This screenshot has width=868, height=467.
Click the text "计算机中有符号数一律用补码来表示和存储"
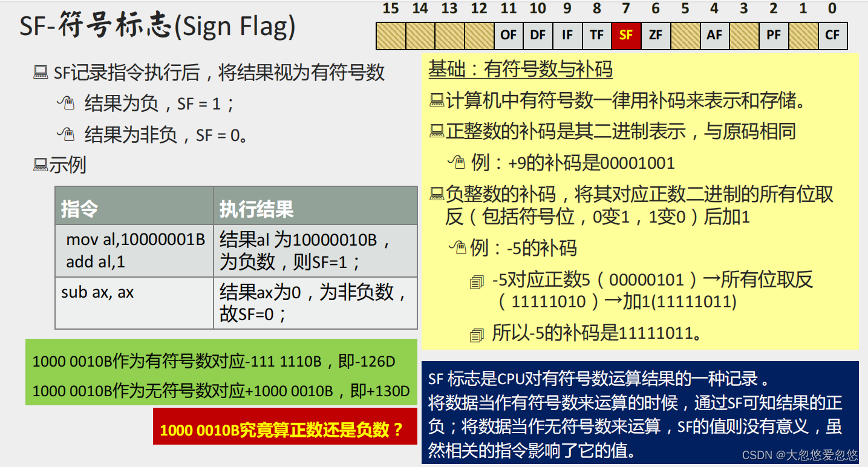627,100
